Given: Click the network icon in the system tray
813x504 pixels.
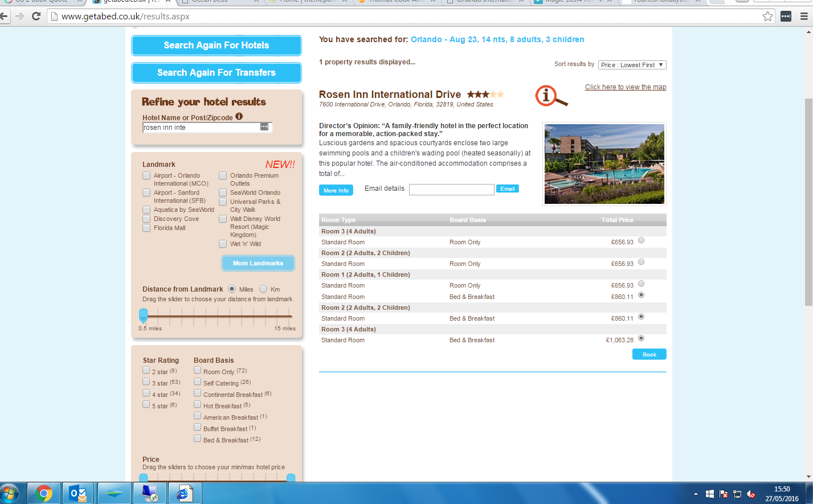Looking at the screenshot, I should [737, 494].
